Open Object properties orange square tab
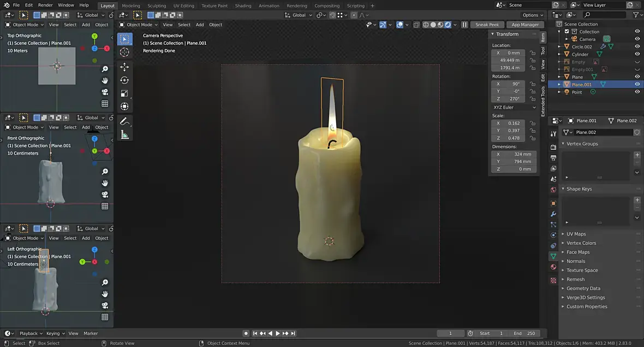 pos(553,203)
